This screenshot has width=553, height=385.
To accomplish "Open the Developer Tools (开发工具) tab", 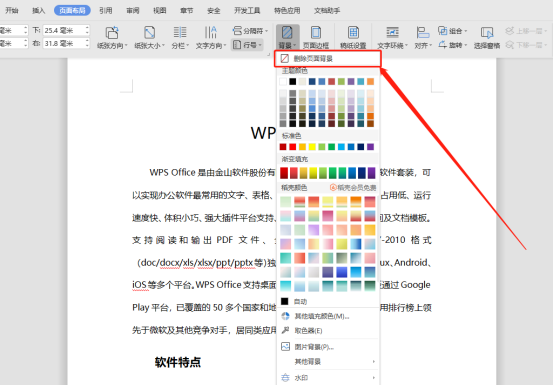I will (247, 11).
